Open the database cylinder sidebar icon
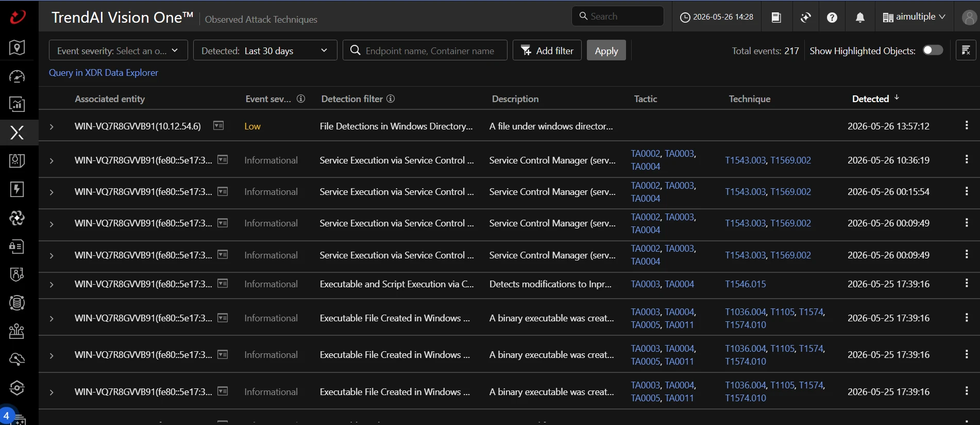 pyautogui.click(x=17, y=303)
